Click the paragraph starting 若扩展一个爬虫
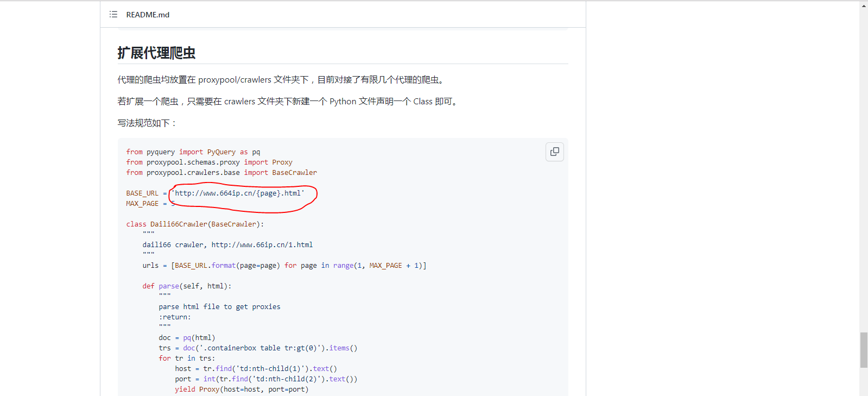868x396 pixels. click(x=289, y=102)
